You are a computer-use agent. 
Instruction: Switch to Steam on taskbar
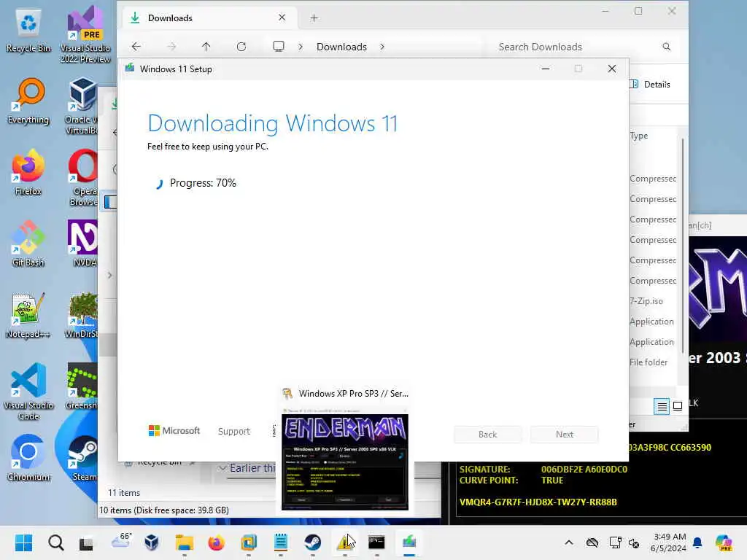(x=312, y=542)
